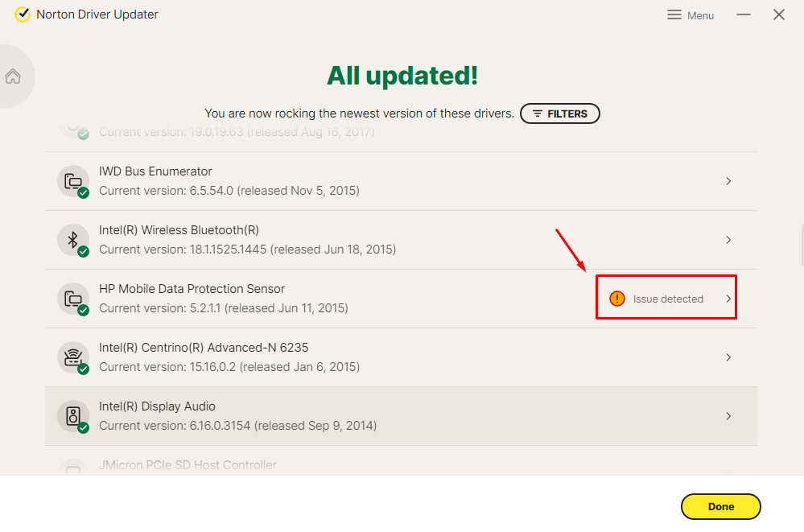Click the speaker icon for Intel Display Audio
The image size is (804, 532).
[73, 416]
